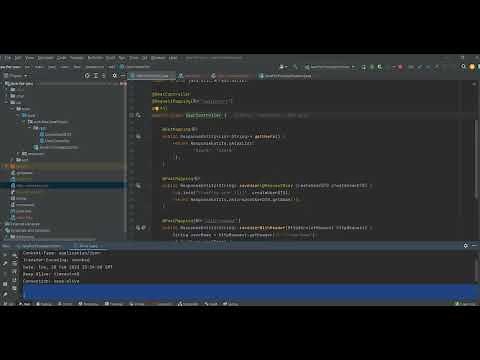Open the Code menu
The image size is (480, 360).
[62, 58]
